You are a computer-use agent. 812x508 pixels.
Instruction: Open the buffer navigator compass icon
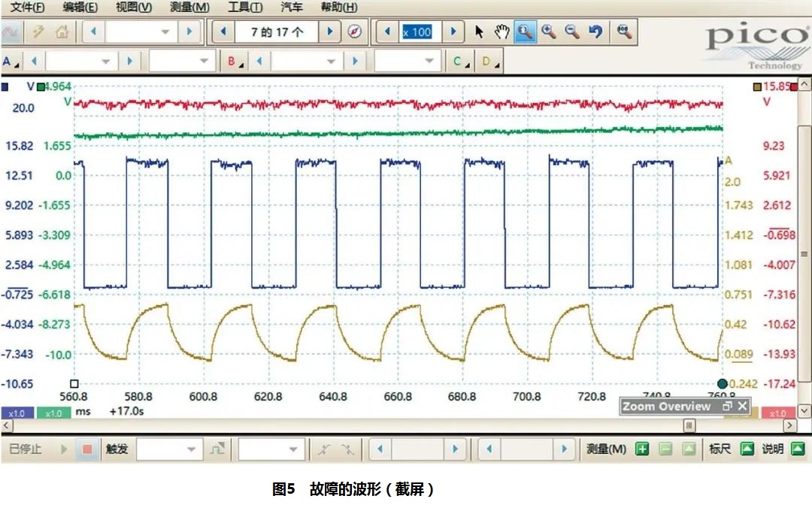click(354, 32)
